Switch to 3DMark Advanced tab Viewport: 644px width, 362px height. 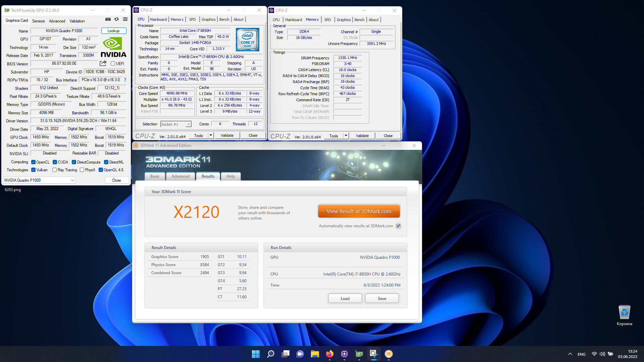[x=180, y=176]
